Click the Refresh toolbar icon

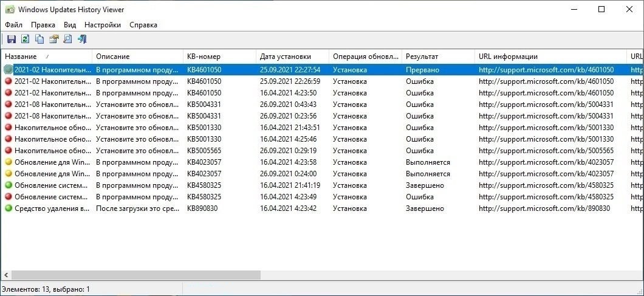click(x=26, y=39)
